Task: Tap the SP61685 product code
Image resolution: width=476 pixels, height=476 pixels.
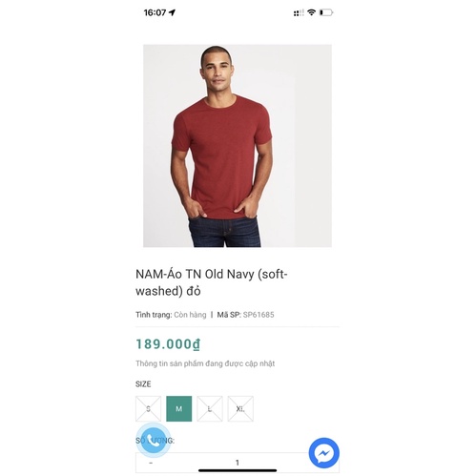Action: 259,315
